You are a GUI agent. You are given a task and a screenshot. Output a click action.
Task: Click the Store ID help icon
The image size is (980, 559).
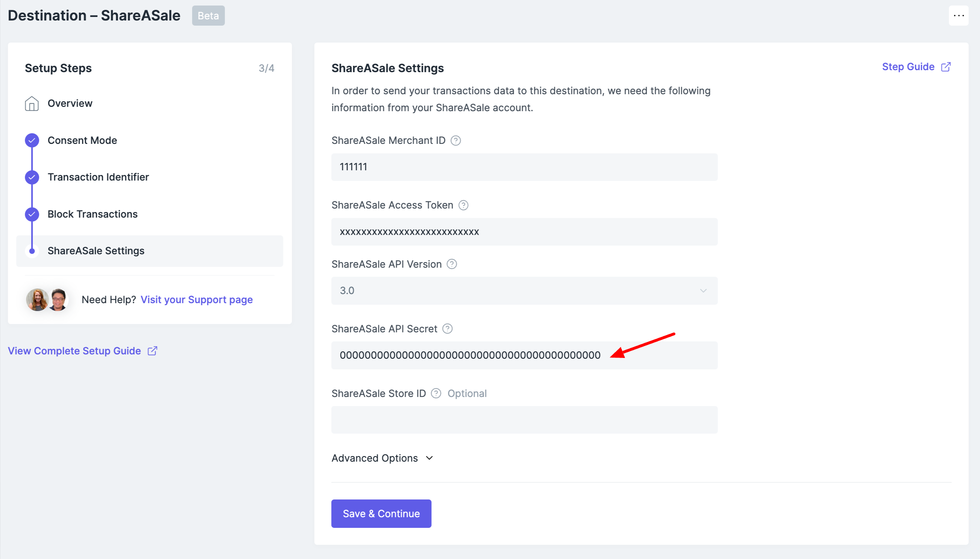coord(436,393)
